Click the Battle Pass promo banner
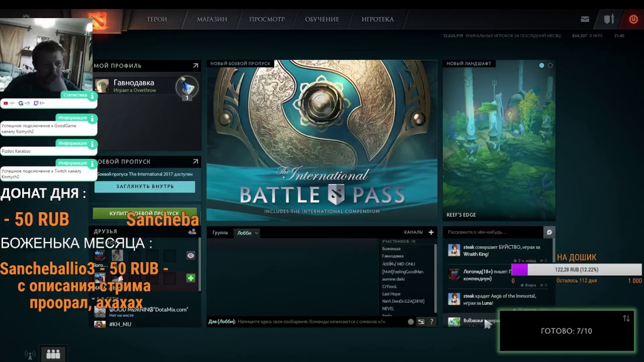The height and width of the screenshot is (362, 644). pos(322,140)
